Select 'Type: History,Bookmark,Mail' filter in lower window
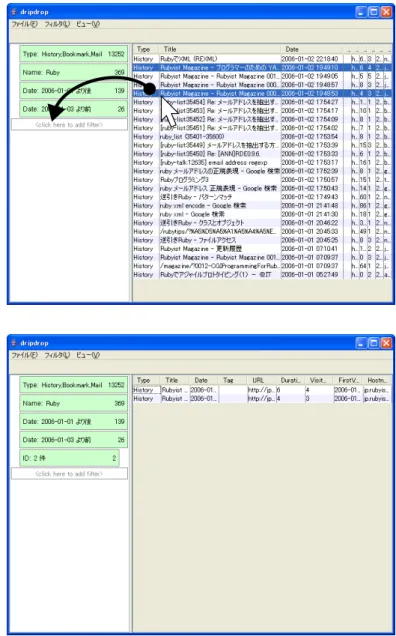 point(74,385)
